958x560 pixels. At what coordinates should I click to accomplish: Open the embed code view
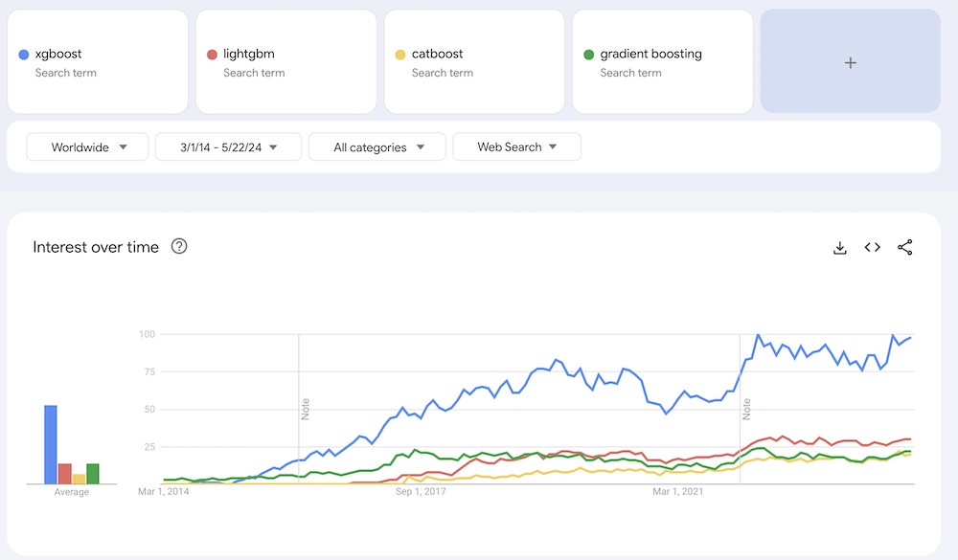click(872, 247)
